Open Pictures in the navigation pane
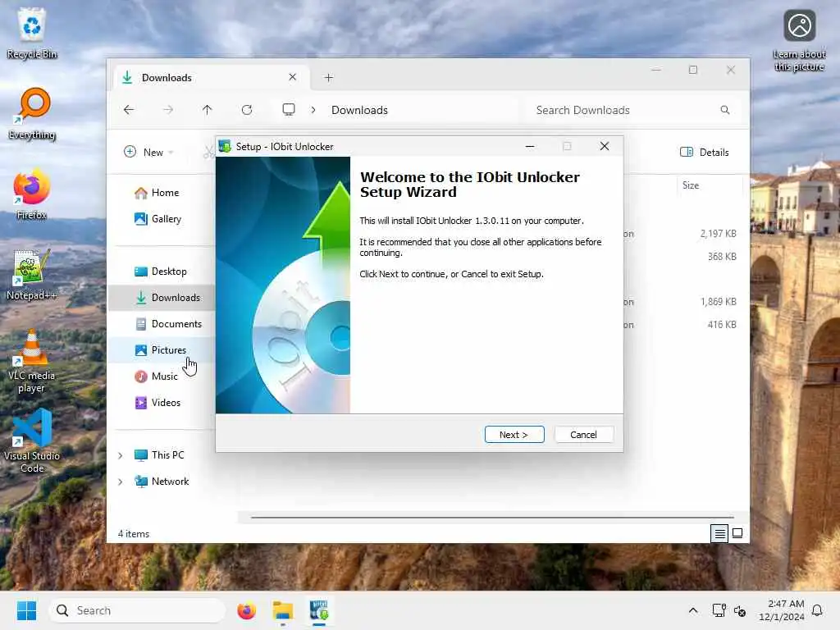This screenshot has height=630, width=840. click(x=161, y=349)
